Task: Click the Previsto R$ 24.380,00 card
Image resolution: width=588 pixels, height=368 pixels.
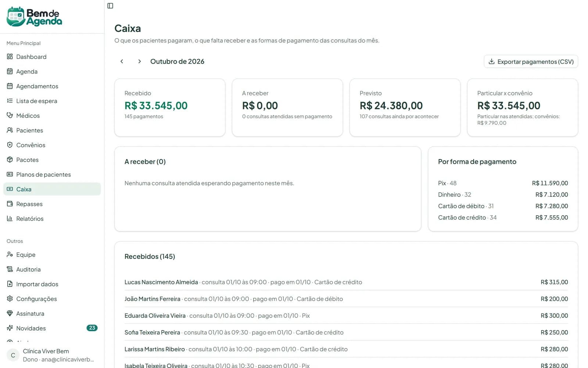Action: point(405,107)
